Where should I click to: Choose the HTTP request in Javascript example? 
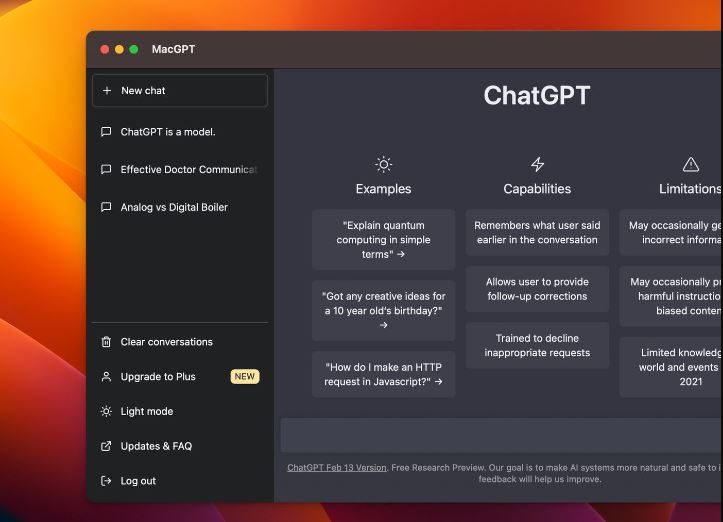click(384, 374)
